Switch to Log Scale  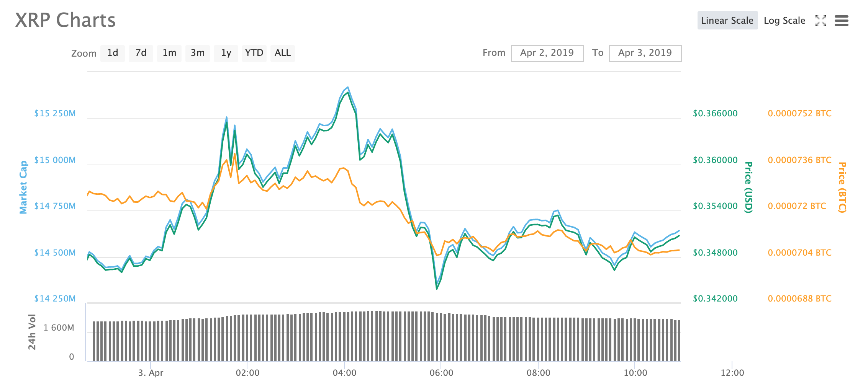[x=784, y=20]
